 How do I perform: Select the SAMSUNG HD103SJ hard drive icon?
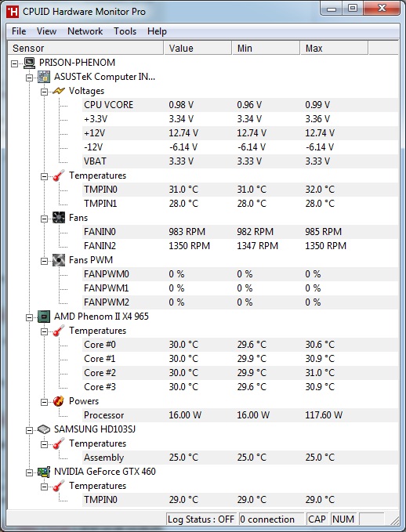point(44,429)
